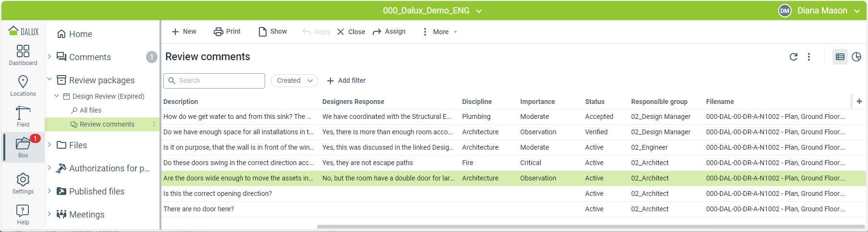Go to Locations pin icon
Image resolution: width=868 pixels, height=232 pixels.
click(x=23, y=82)
